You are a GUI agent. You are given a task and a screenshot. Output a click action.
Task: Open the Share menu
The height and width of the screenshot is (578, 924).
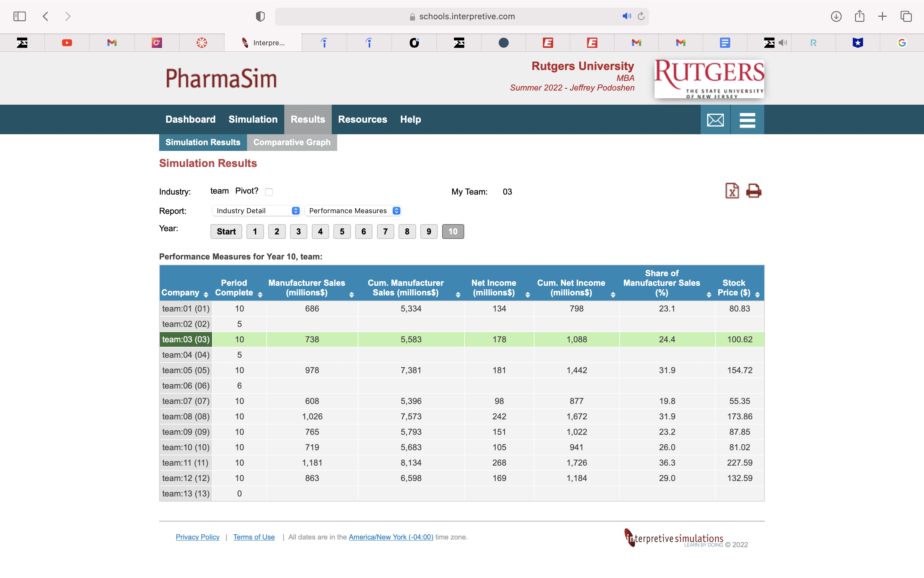click(860, 16)
